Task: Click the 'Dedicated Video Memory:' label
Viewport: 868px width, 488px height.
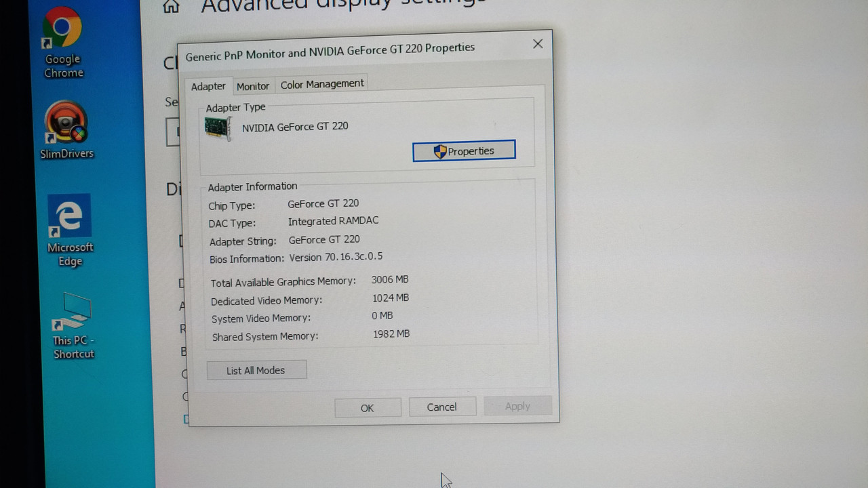Action: (267, 300)
